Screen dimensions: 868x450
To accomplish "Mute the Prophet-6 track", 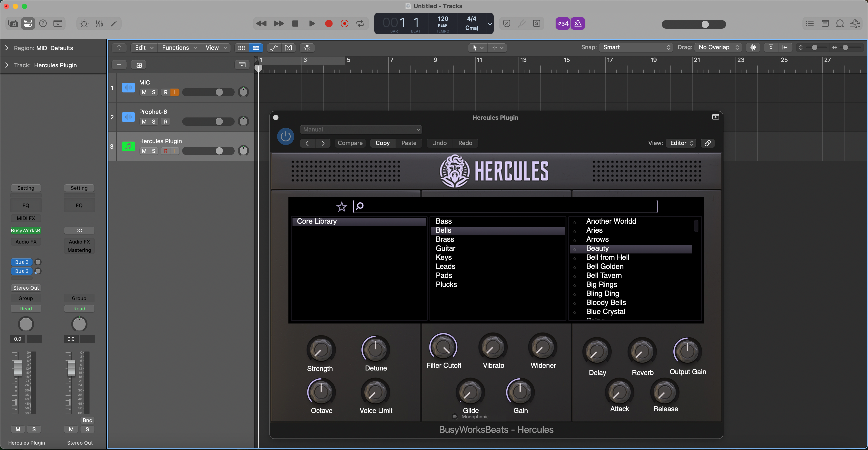I will point(144,122).
